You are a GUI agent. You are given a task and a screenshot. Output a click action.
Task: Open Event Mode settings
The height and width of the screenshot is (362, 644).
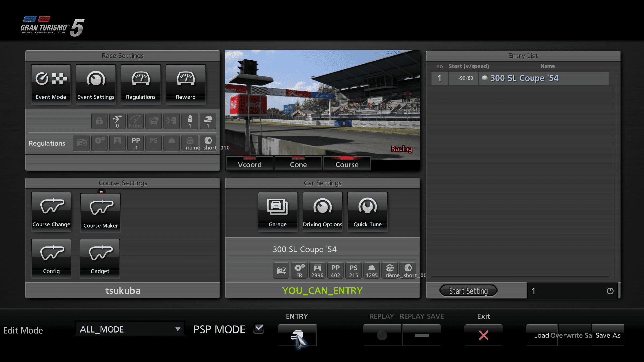point(51,84)
